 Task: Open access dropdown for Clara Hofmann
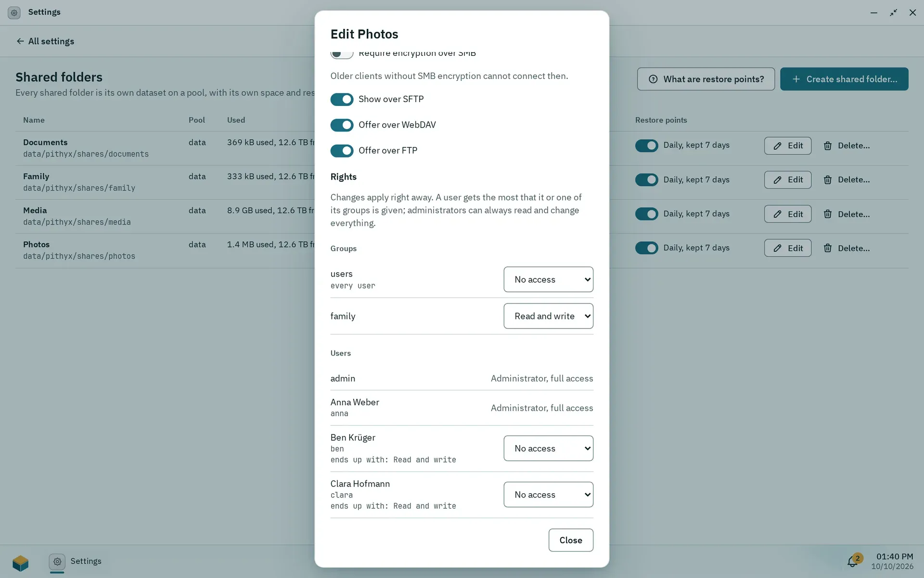click(x=548, y=495)
